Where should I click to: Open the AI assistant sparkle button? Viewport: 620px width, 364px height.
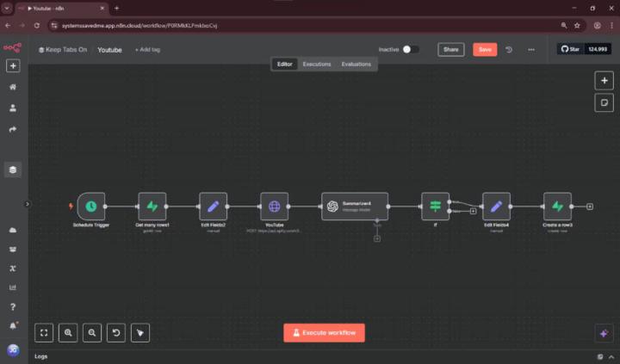tap(604, 334)
